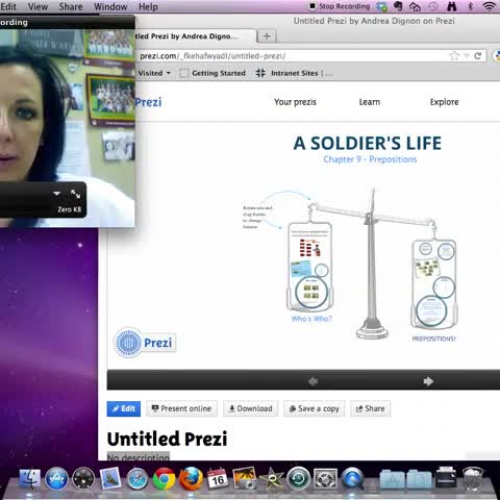This screenshot has height=500, width=500.
Task: Open Dashboard from the dock
Action: (x=83, y=479)
